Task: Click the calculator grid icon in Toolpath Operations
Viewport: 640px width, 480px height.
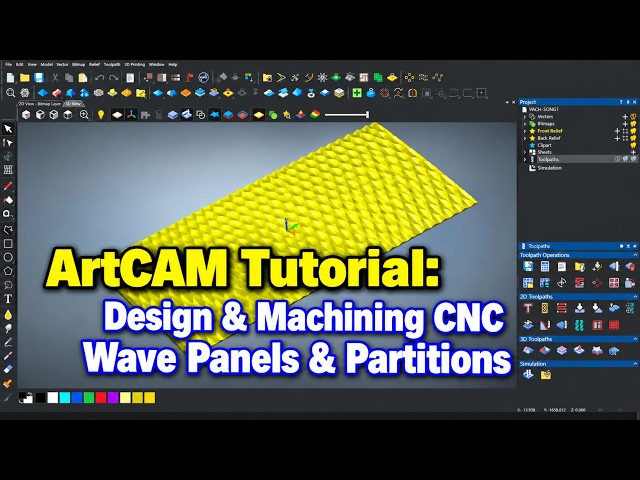Action: click(544, 267)
